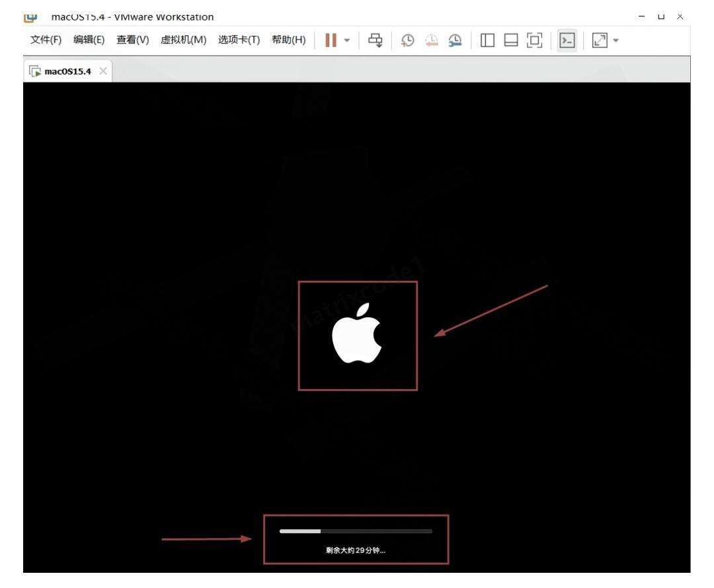Click the stretch guest display icon
The height and width of the screenshot is (588, 714).
click(x=600, y=40)
